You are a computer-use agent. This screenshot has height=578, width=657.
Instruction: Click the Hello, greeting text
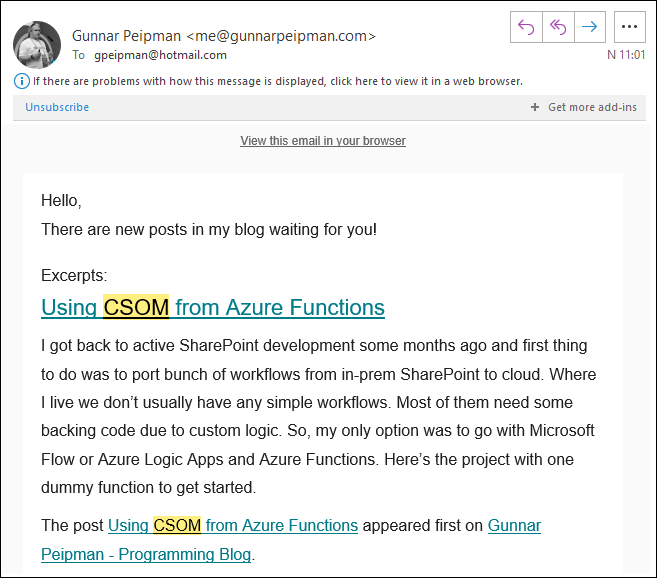[x=61, y=201]
